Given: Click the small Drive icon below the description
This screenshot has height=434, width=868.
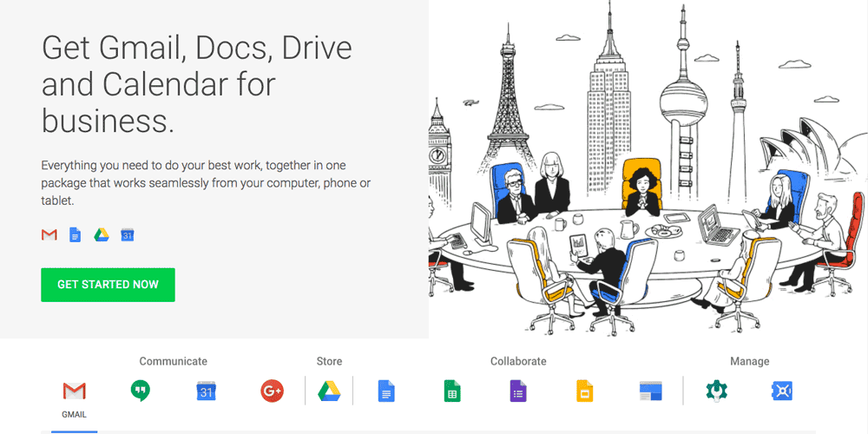Looking at the screenshot, I should [x=101, y=235].
